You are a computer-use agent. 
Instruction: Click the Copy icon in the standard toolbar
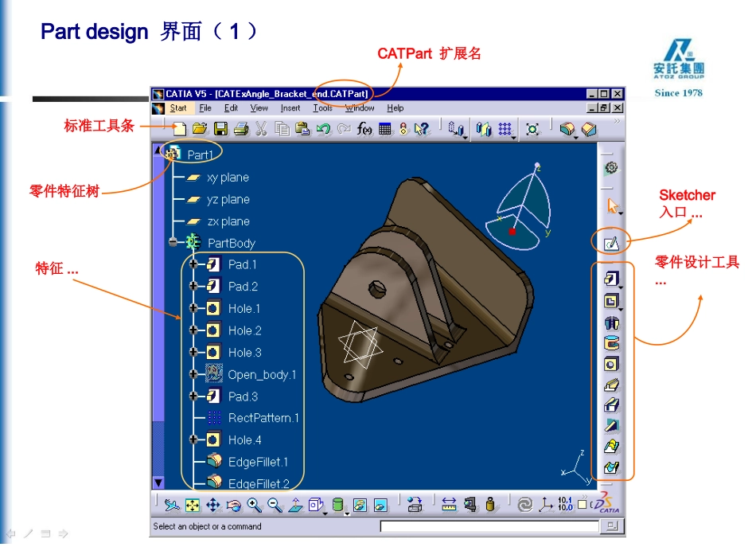282,129
